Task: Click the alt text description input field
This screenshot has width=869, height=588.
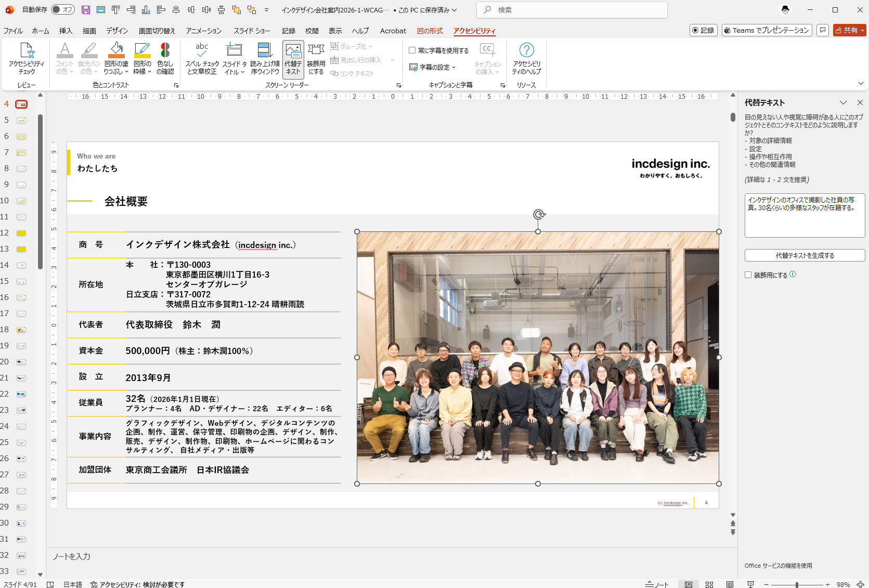Action: pos(804,215)
